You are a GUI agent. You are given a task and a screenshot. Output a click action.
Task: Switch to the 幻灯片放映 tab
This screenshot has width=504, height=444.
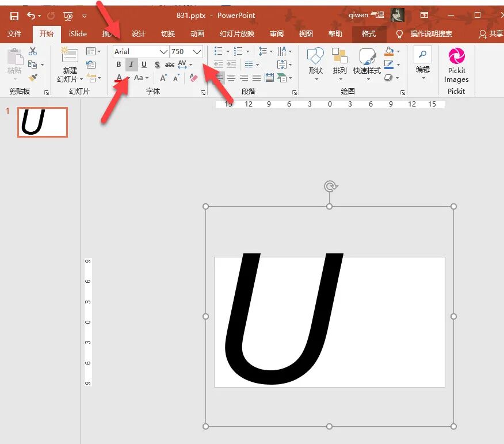[x=237, y=34]
